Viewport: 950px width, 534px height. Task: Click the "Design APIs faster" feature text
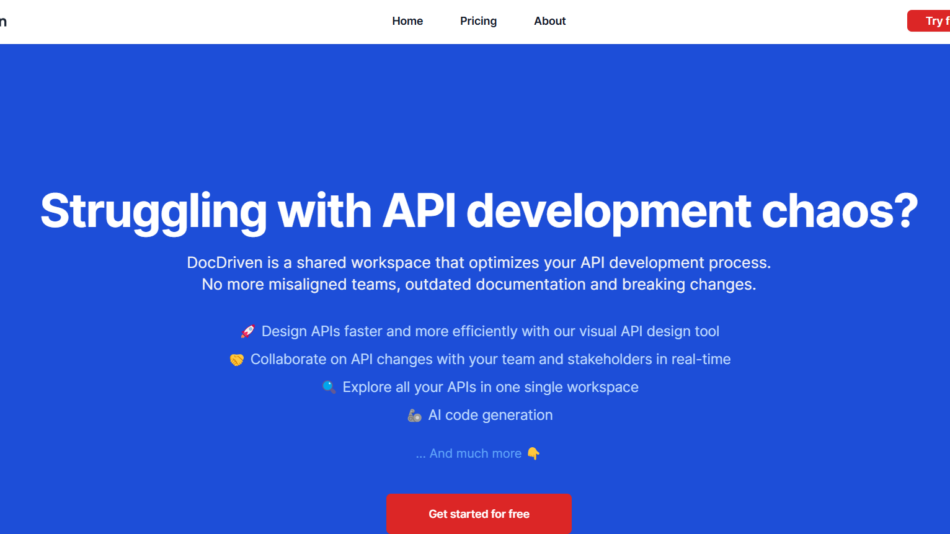pyautogui.click(x=490, y=332)
